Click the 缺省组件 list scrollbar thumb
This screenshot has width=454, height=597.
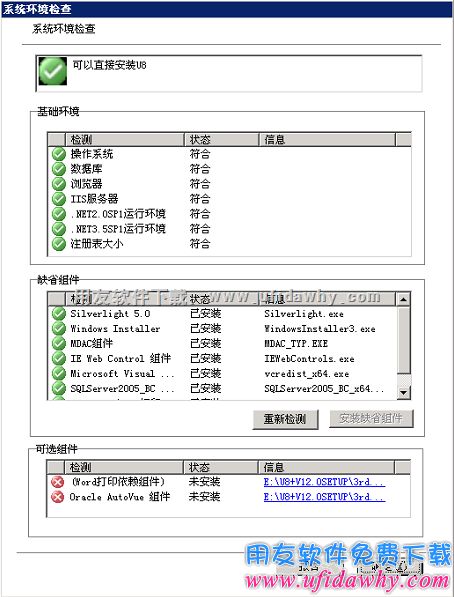[403, 340]
